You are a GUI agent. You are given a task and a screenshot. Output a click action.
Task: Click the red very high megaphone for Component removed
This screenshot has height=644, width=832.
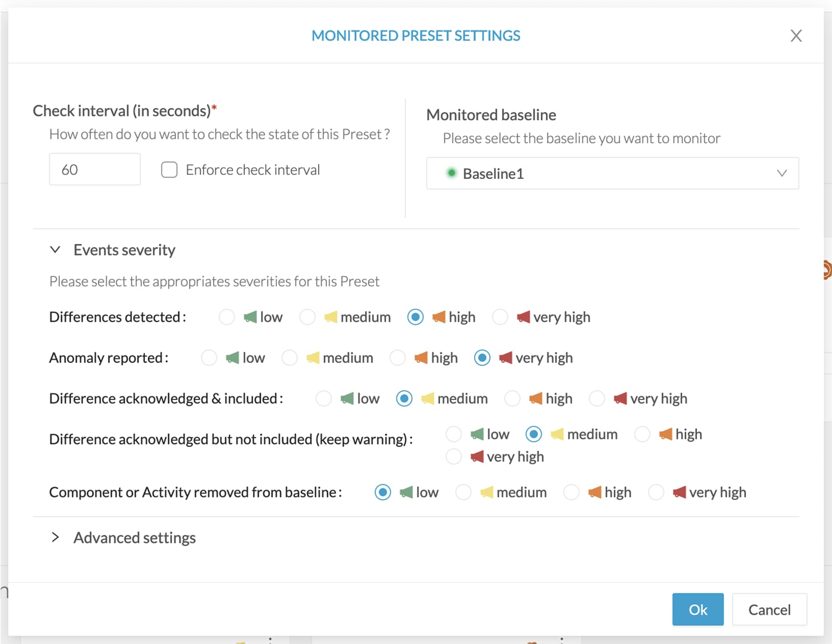coord(679,492)
